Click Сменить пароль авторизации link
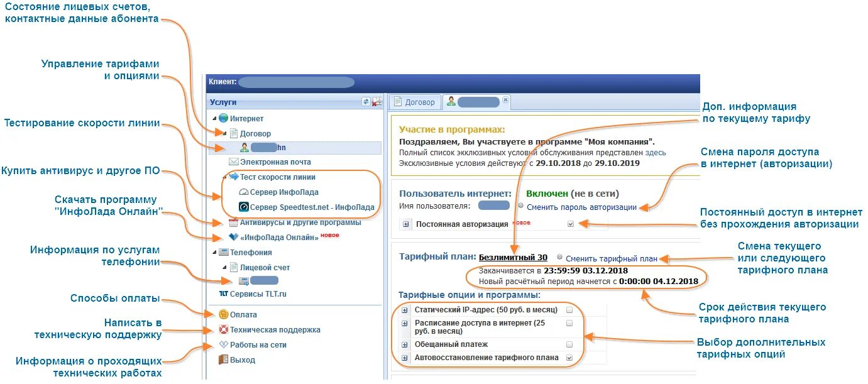This screenshot has width=868, height=384. [581, 207]
